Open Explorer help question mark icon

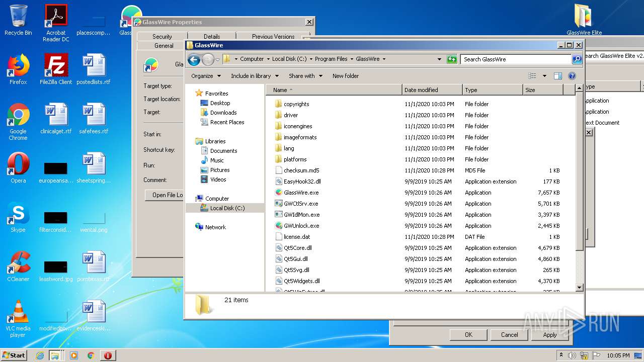tap(572, 76)
